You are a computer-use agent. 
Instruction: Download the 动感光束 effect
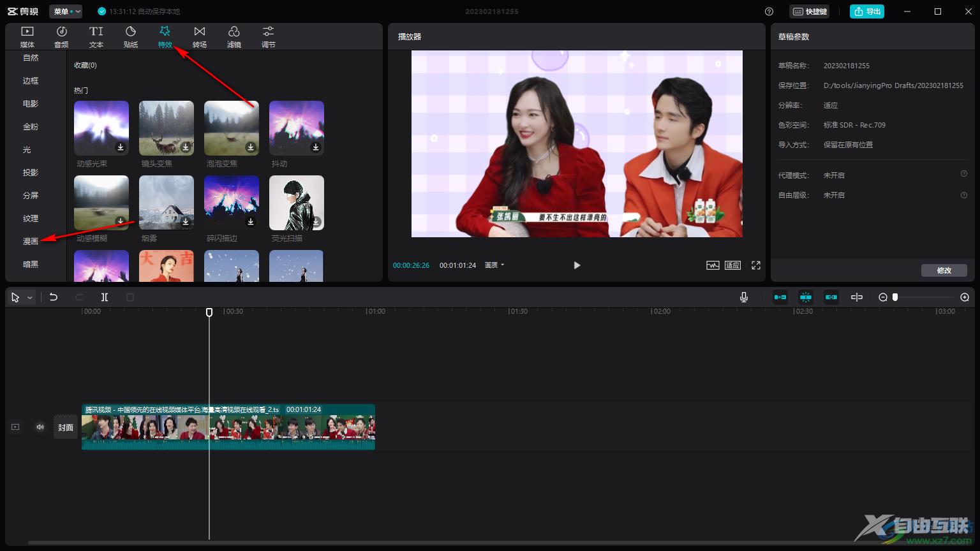(x=121, y=147)
